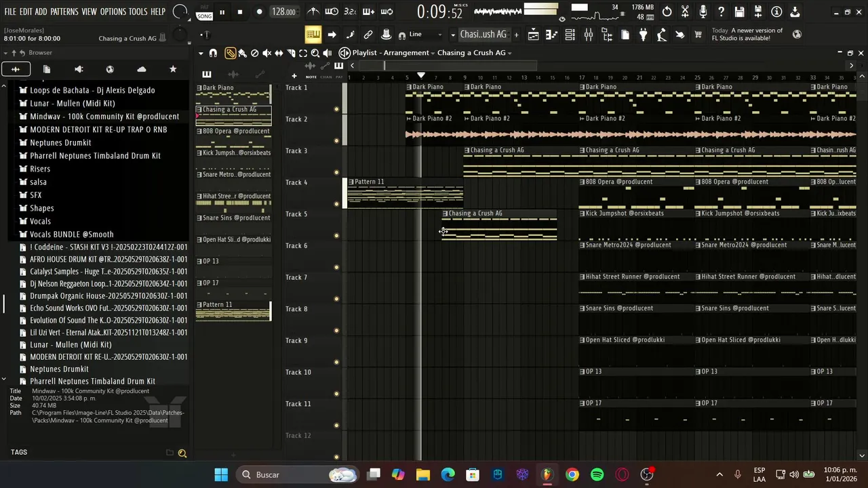The height and width of the screenshot is (488, 868).
Task: Select Pattern 11 in the picker panel
Action: pos(233,310)
